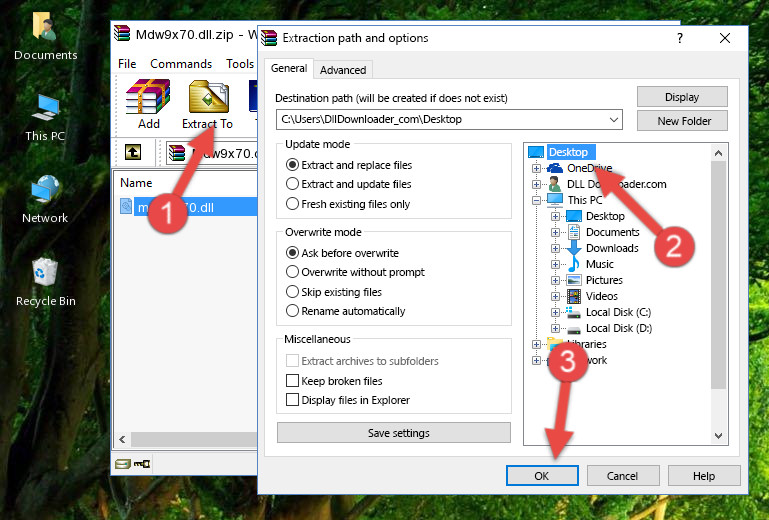The image size is (769, 520).
Task: Select the Local Disk (C:) drive icon
Action: [573, 312]
